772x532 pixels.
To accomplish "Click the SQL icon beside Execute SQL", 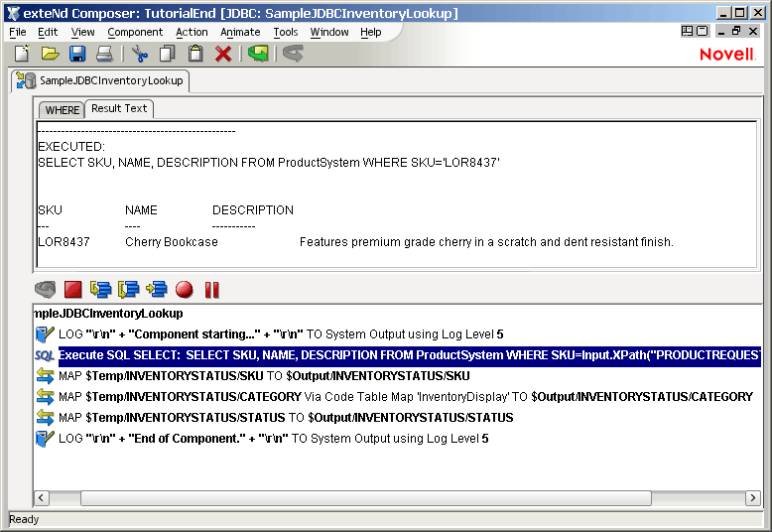I will (45, 355).
